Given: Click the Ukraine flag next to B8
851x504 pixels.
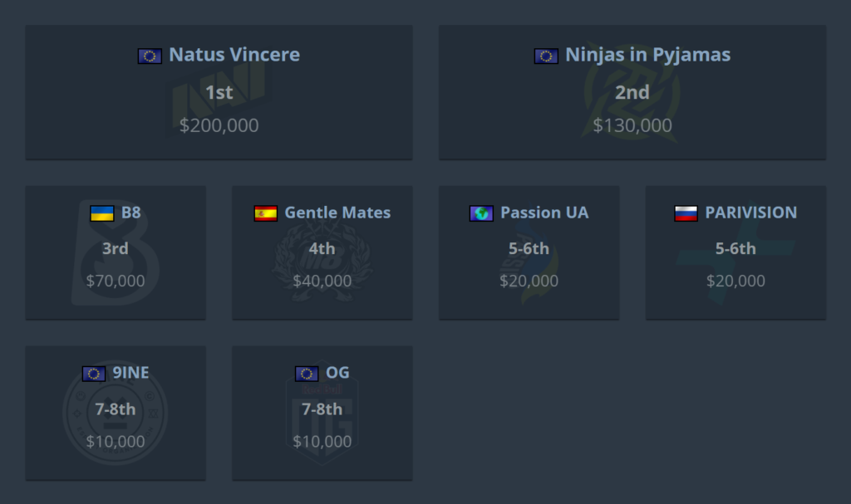Looking at the screenshot, I should (102, 213).
